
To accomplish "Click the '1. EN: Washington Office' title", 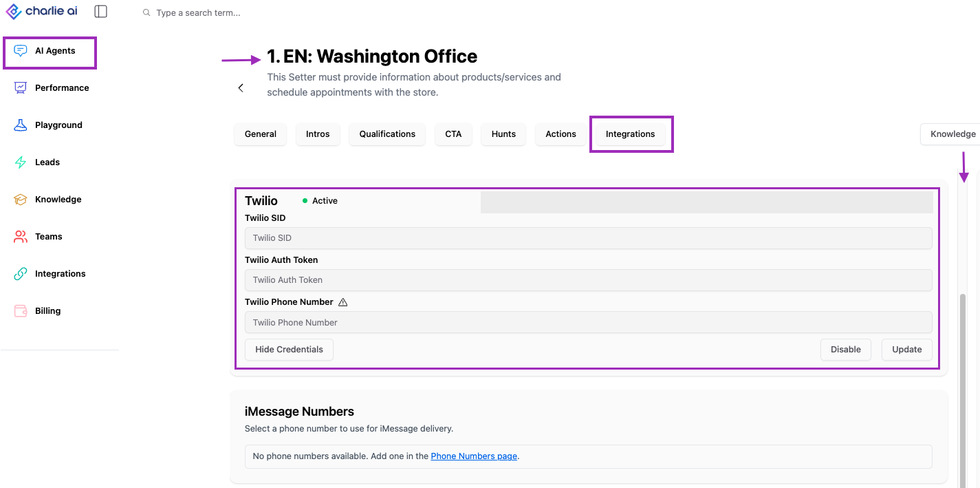I will 372,56.
